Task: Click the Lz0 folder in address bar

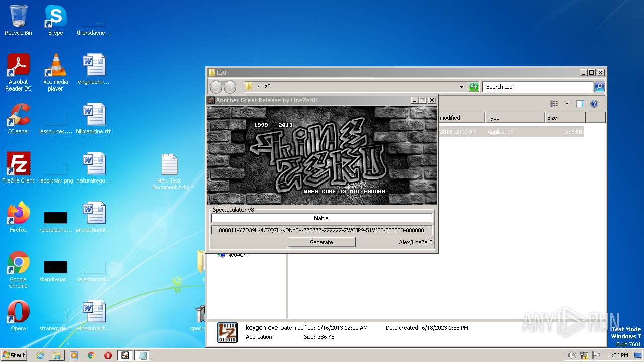Action: point(266,87)
